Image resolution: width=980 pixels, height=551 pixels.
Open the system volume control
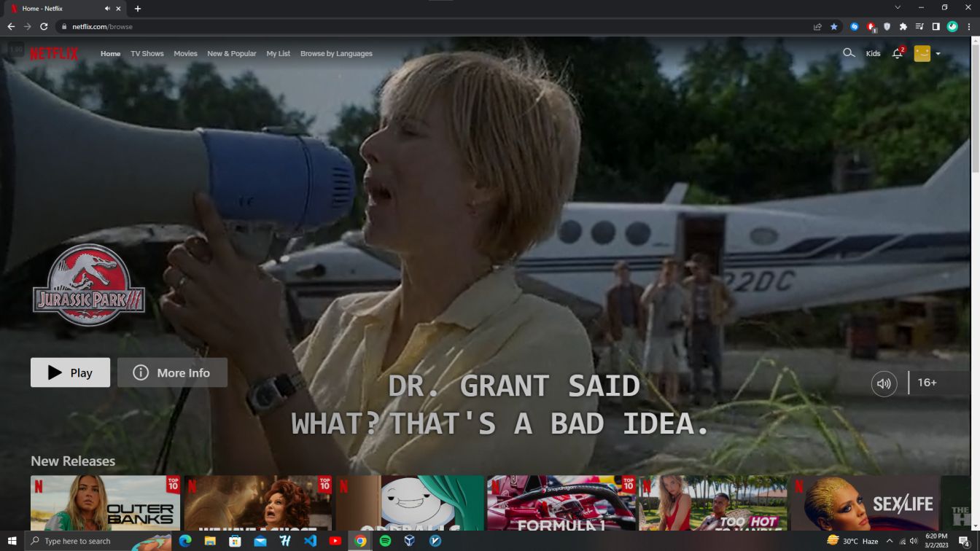914,541
